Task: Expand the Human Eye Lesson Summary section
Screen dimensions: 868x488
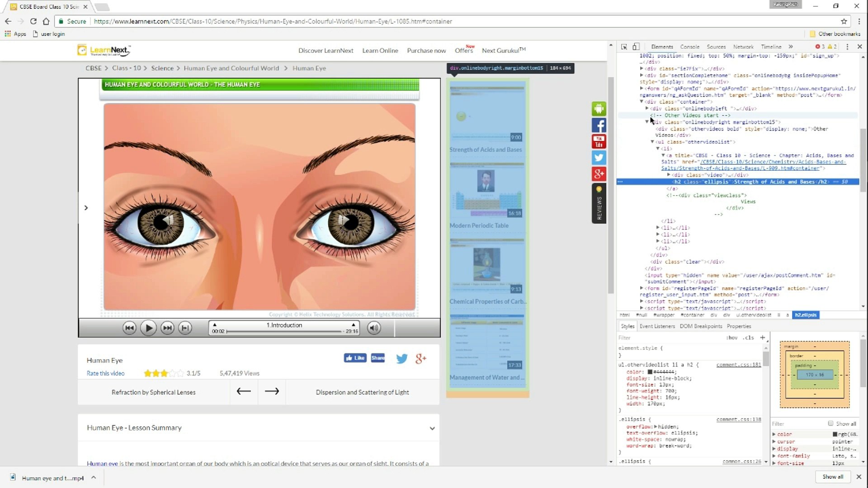Action: pyautogui.click(x=432, y=428)
